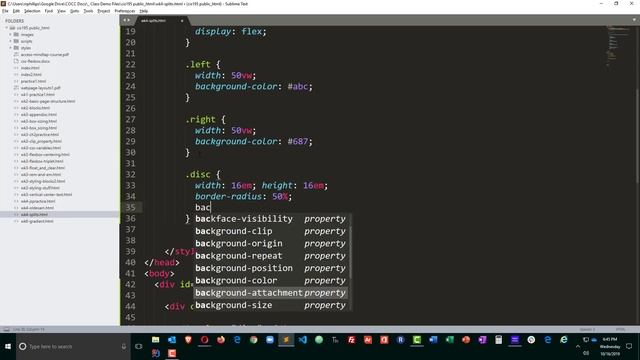The height and width of the screenshot is (360, 640).
Task: Click the tab navigation back arrow
Action: click(x=124, y=20)
